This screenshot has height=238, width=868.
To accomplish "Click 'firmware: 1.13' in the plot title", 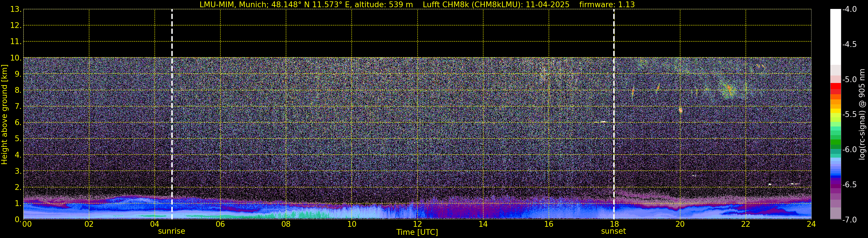I will (x=607, y=5).
